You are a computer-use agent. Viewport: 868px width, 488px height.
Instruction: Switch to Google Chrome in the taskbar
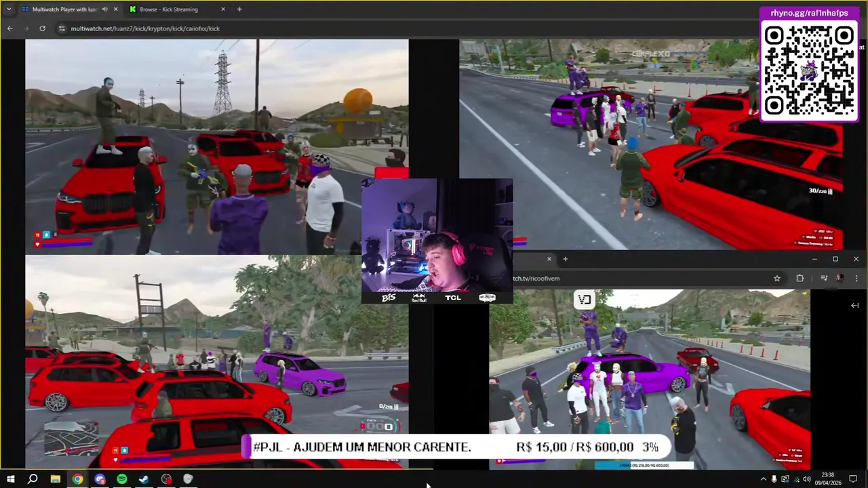(x=77, y=479)
